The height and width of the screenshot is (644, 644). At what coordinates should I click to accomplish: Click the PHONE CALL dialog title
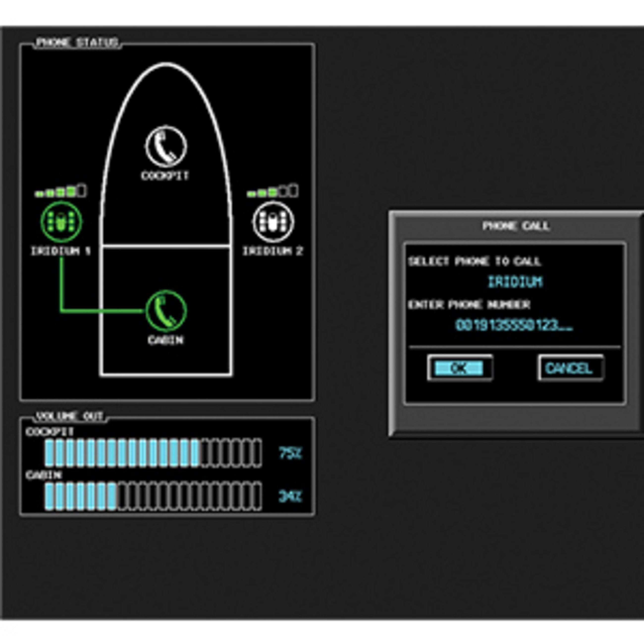click(x=516, y=226)
